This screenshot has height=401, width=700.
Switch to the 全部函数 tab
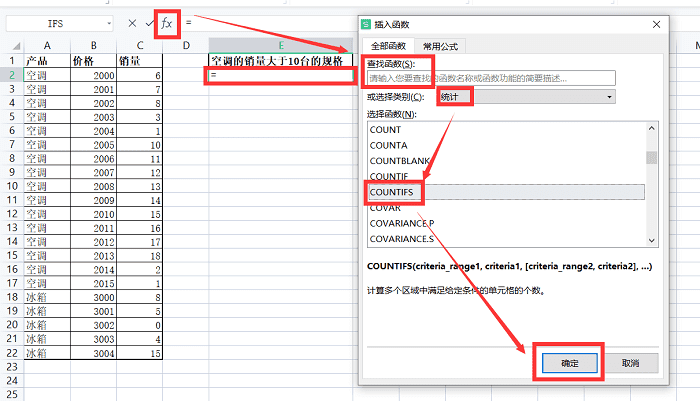[388, 46]
